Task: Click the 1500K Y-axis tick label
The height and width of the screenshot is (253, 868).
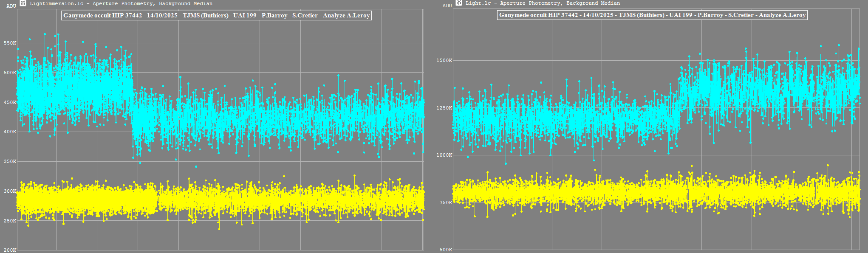Action: tap(444, 60)
